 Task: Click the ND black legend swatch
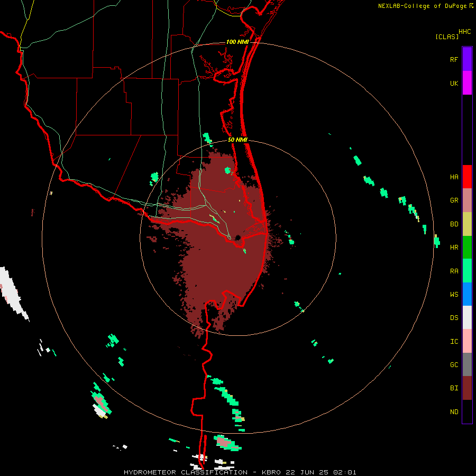(467, 411)
